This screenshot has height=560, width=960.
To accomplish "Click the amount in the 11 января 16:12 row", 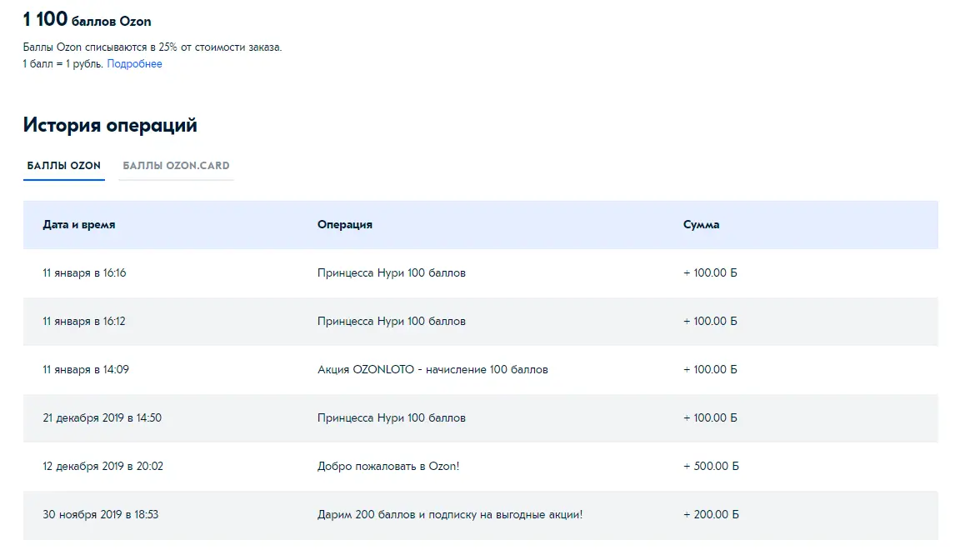I will click(710, 322).
